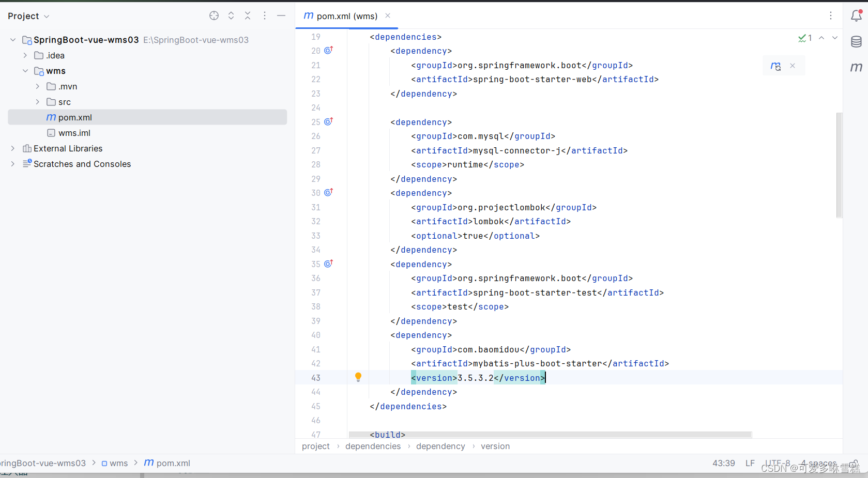Click Collapse All icon in Project panel
This screenshot has height=478, width=868.
point(248,16)
